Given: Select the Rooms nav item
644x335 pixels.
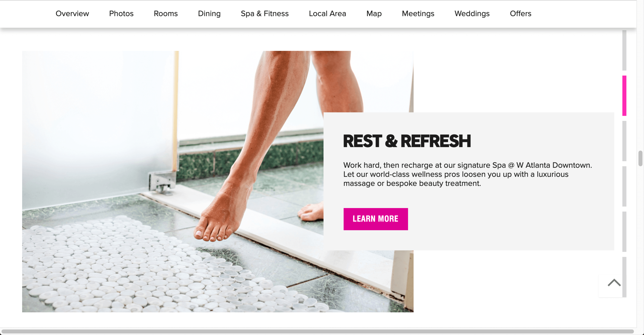Looking at the screenshot, I should (x=166, y=13).
